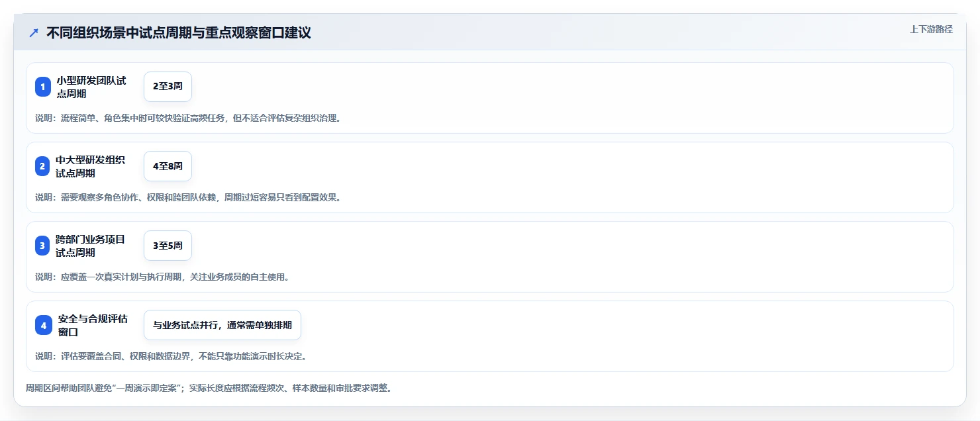Click the 跨部门业务项目试点周期 label

point(91,246)
